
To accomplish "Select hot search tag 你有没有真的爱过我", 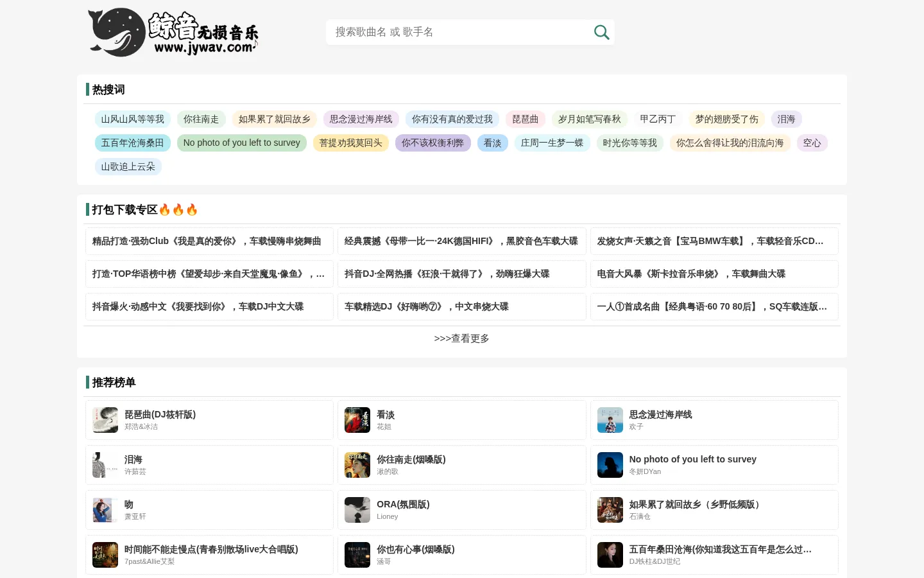I will pos(452,119).
